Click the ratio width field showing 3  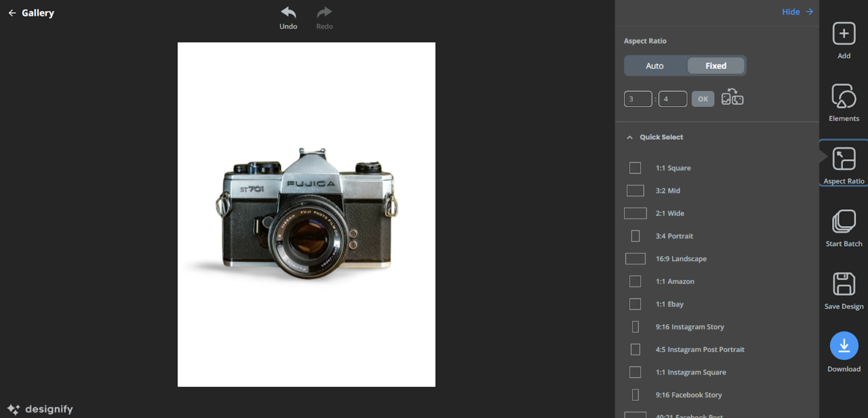coord(638,99)
